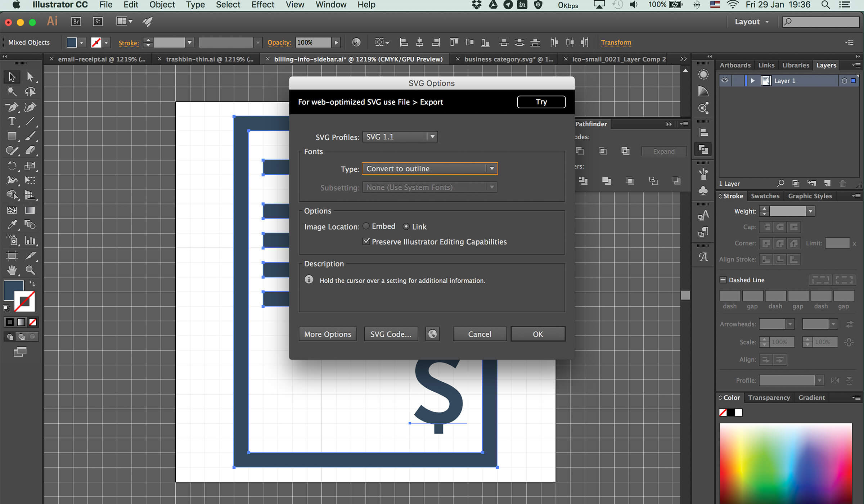The height and width of the screenshot is (504, 864).
Task: Select the Direct Selection tool
Action: pos(30,77)
